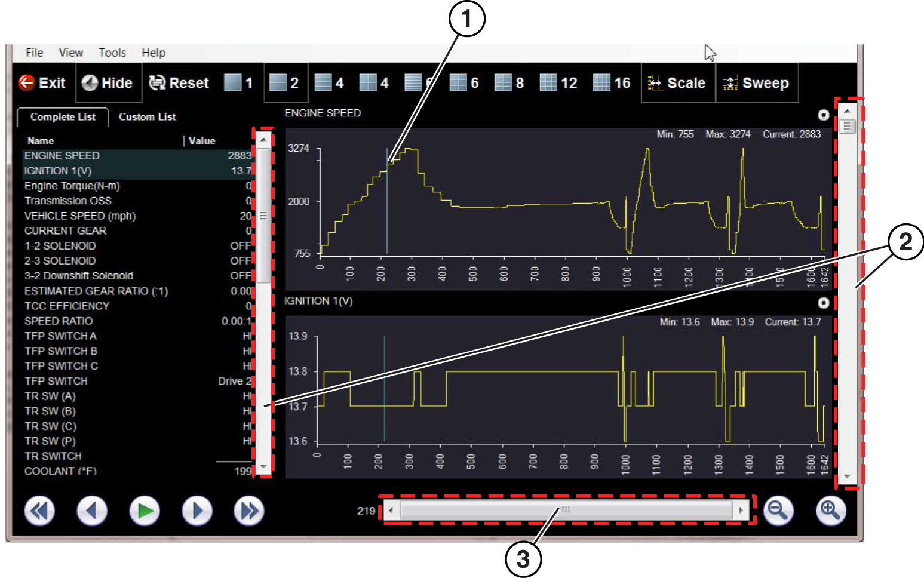This screenshot has width=924, height=578.
Task: Choose the 16-graph layout icon
Action: click(612, 83)
